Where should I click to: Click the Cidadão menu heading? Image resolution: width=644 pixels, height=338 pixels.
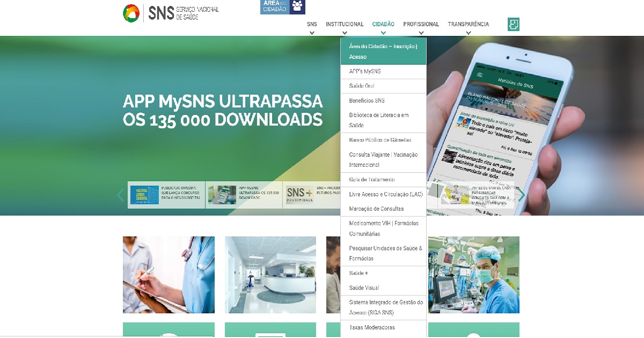point(383,24)
